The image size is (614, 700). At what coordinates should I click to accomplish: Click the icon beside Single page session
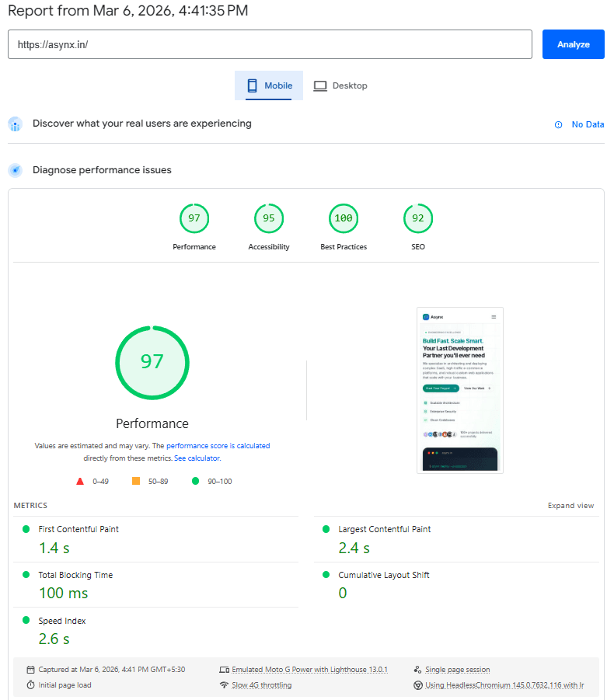(417, 670)
